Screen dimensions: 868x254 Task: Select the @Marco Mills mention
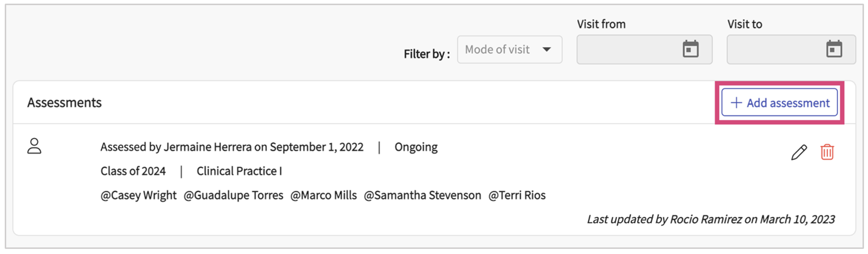323,195
